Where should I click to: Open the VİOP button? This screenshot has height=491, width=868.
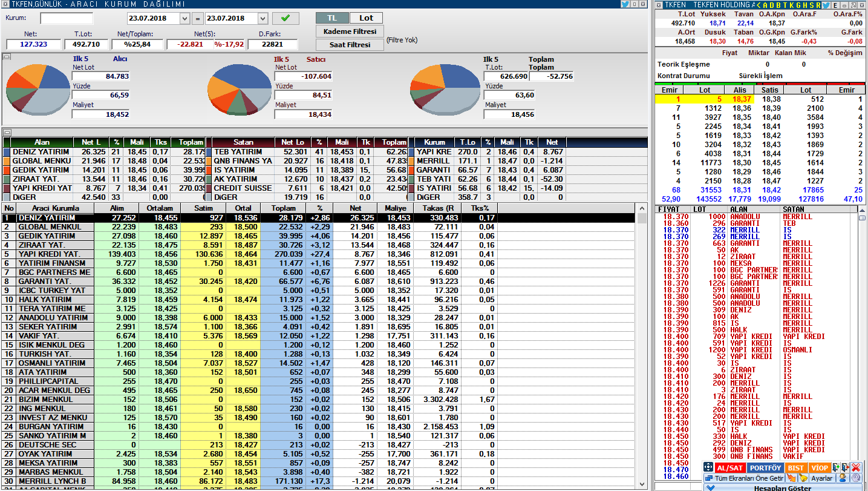(x=820, y=467)
